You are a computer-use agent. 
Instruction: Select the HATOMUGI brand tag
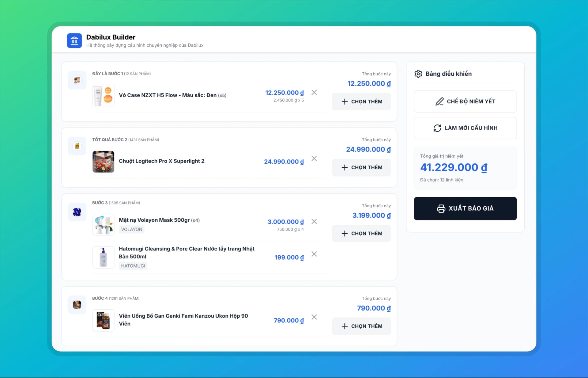click(133, 266)
